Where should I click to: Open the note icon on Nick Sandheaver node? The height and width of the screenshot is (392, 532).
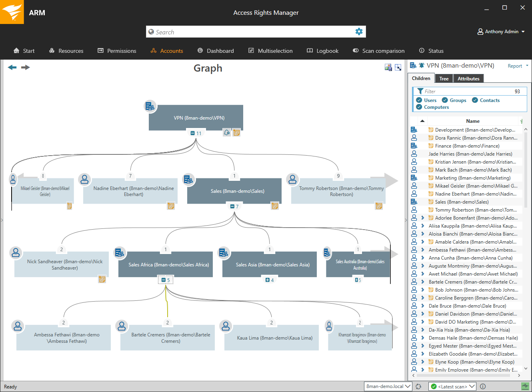tap(102, 279)
